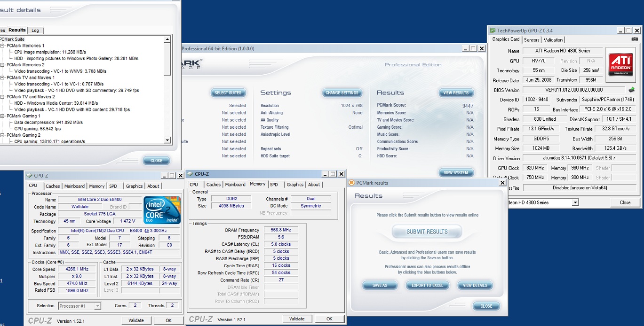Click the BIOS Version field in GPU-Z
Screen dimensions: 644x326
574,90
